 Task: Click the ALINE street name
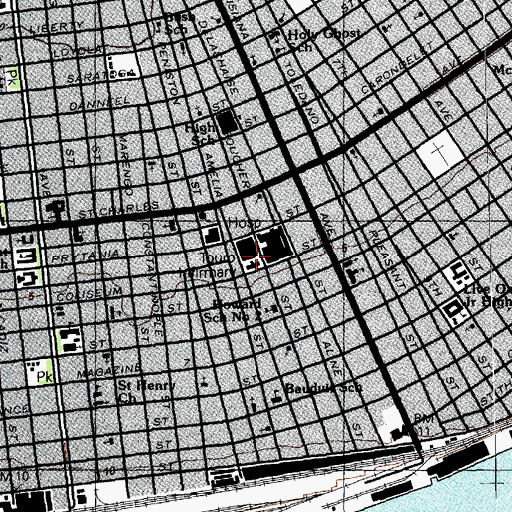[332, 360]
